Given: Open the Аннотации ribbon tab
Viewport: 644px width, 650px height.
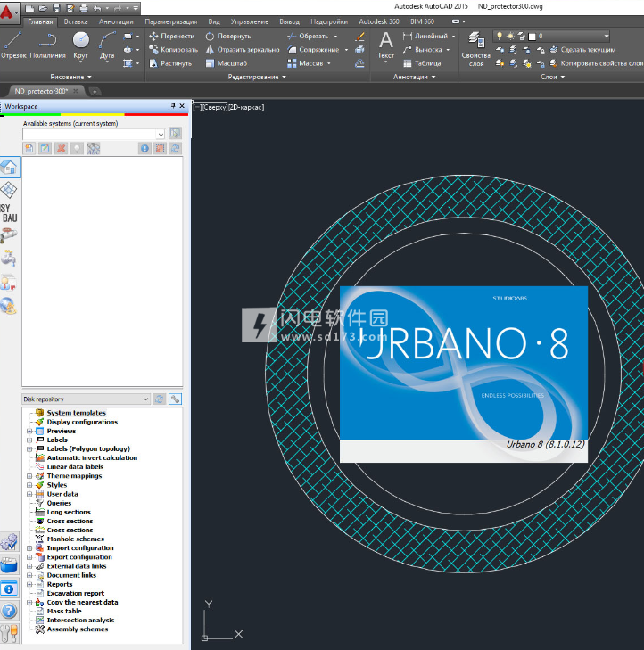Looking at the screenshot, I should 116,21.
